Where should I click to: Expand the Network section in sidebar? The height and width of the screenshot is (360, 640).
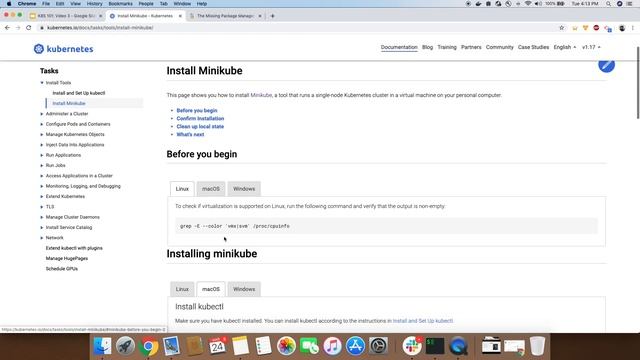(42, 238)
